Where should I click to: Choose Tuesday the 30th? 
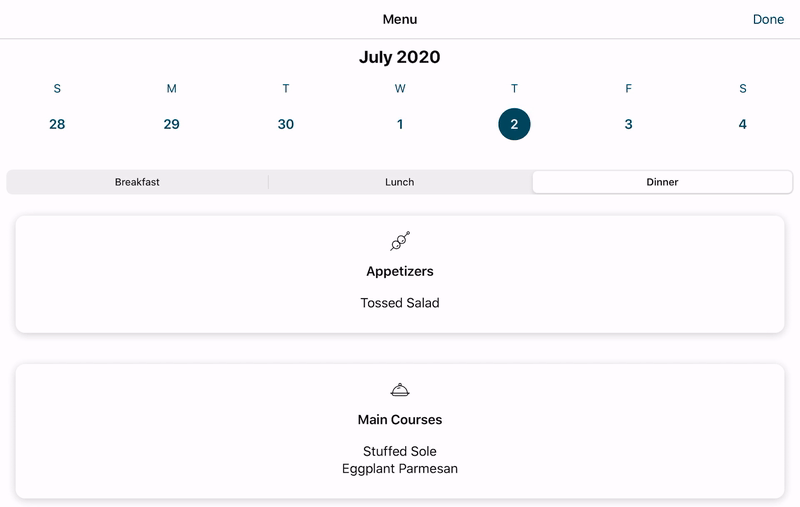click(x=286, y=124)
